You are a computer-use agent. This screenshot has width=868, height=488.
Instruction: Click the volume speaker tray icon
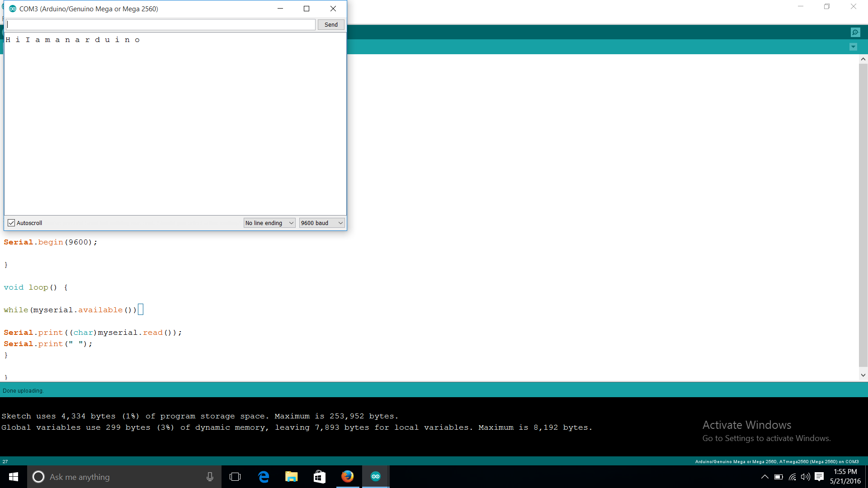(805, 477)
